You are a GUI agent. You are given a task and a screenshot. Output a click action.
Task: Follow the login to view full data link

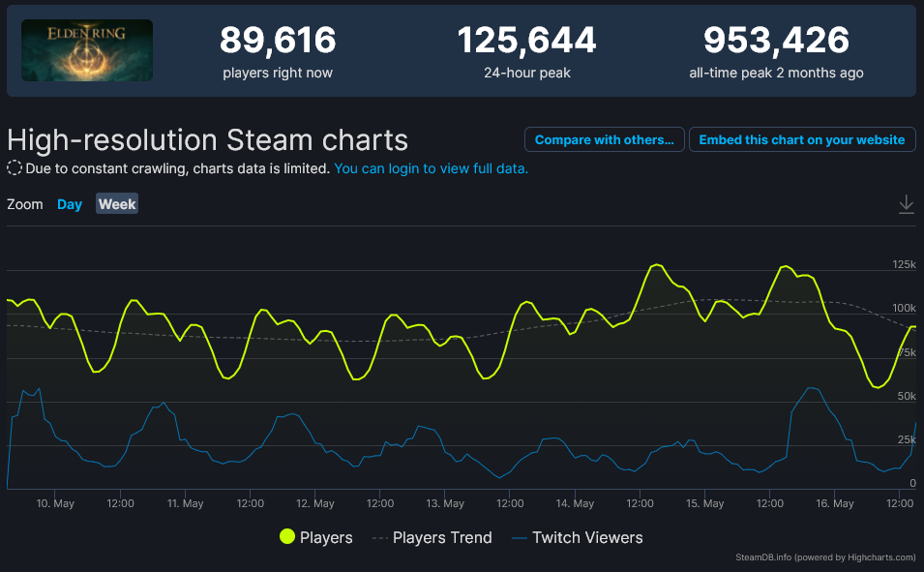(432, 168)
